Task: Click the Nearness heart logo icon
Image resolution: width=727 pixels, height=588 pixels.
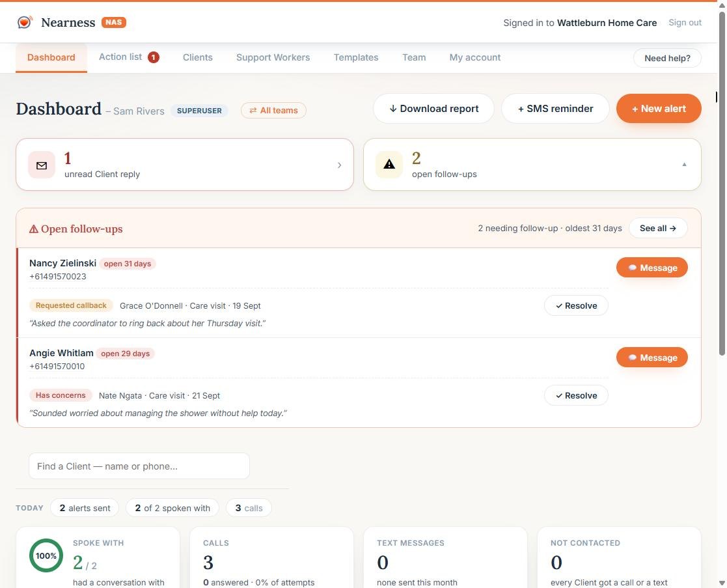Action: [25, 22]
